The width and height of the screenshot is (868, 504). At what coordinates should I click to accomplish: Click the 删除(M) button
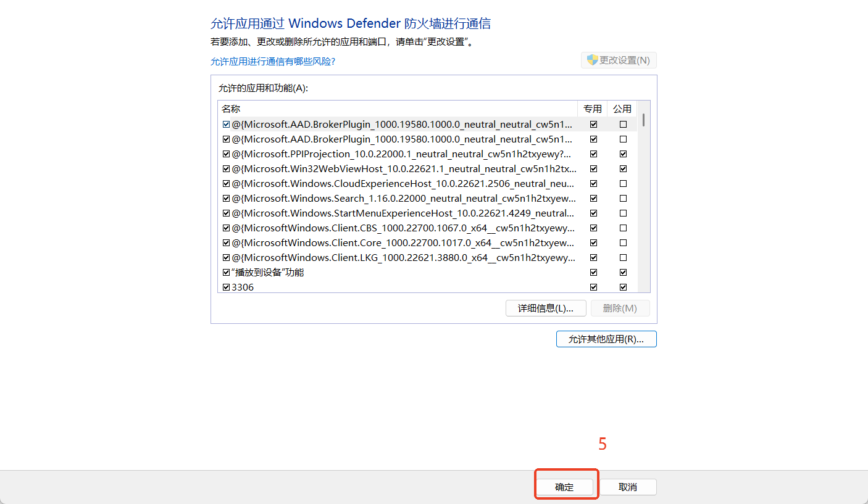coord(620,308)
